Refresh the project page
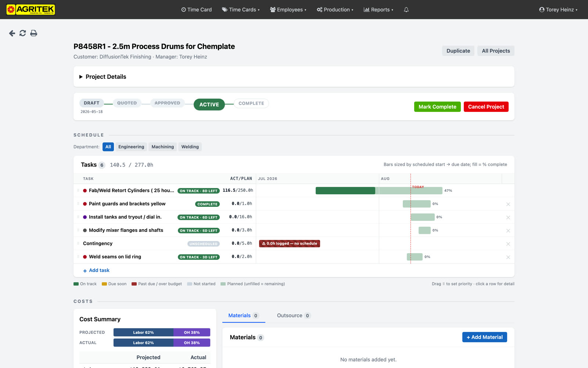Image resolution: width=588 pixels, height=368 pixels. click(23, 33)
